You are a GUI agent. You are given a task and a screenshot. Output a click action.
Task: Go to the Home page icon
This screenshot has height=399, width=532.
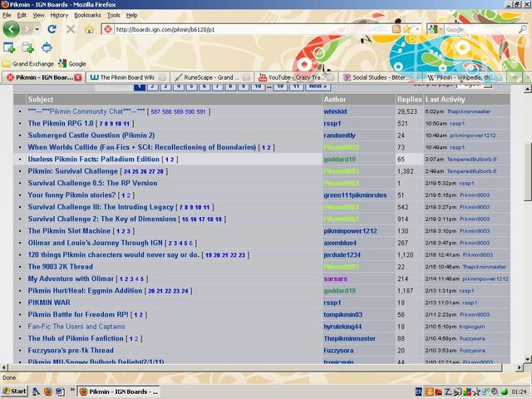89,30
